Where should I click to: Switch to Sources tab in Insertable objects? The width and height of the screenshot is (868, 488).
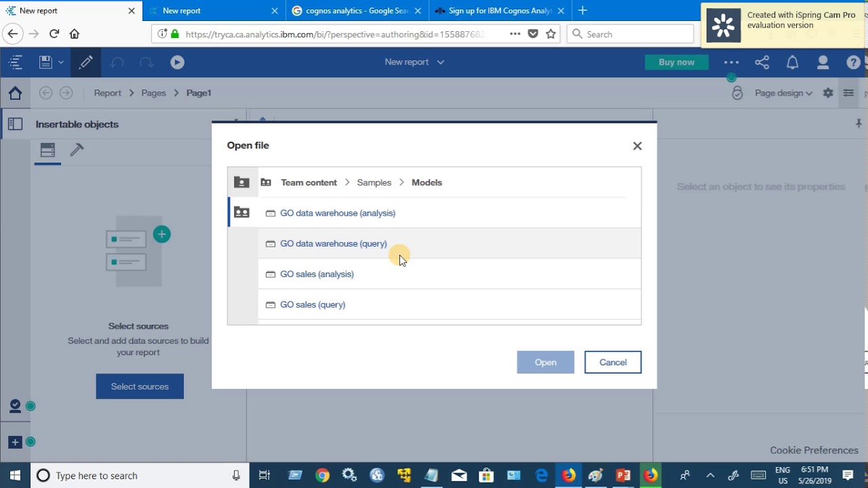[x=47, y=150]
